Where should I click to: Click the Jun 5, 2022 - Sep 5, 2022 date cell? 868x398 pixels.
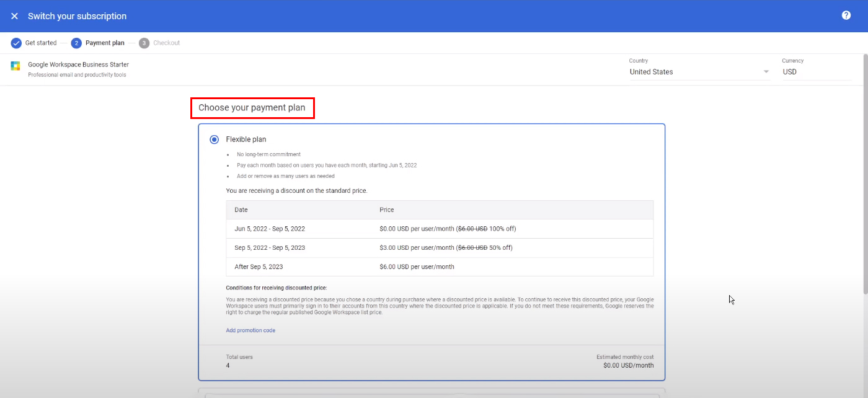point(270,229)
